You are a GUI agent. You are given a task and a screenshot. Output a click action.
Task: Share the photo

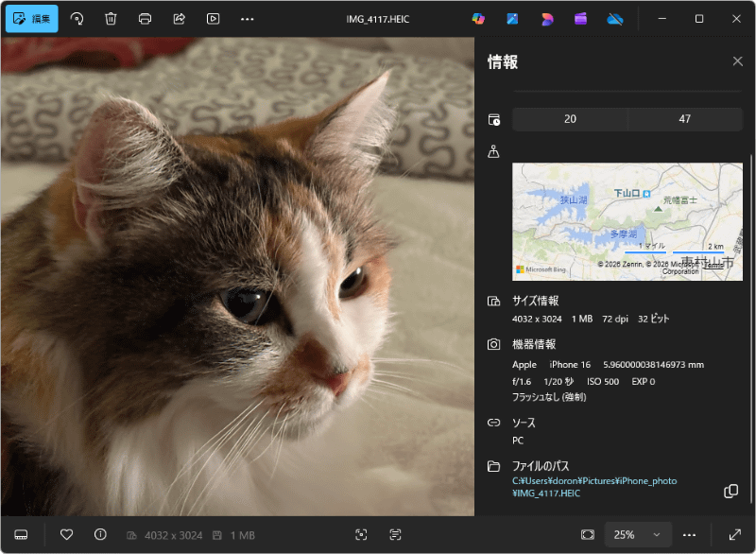178,18
